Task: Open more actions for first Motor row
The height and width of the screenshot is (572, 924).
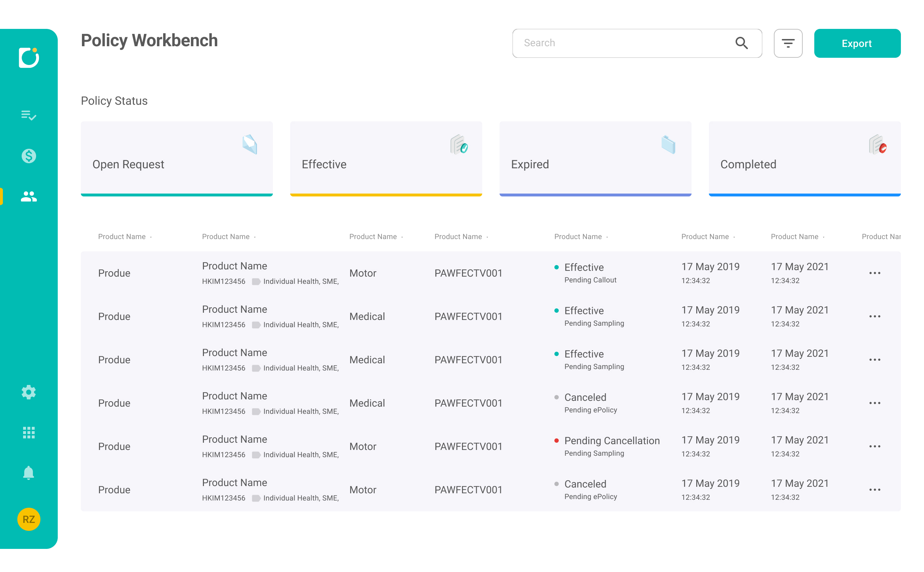Action: 875,273
